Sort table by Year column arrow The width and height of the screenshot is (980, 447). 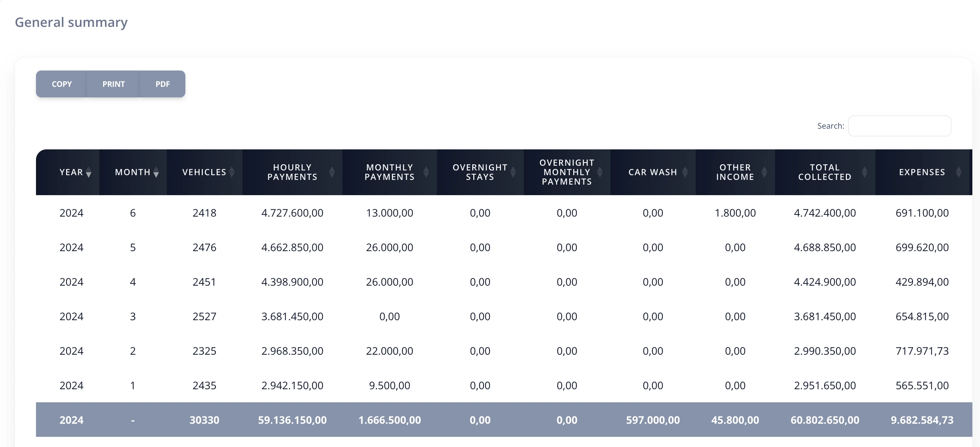pos(89,172)
